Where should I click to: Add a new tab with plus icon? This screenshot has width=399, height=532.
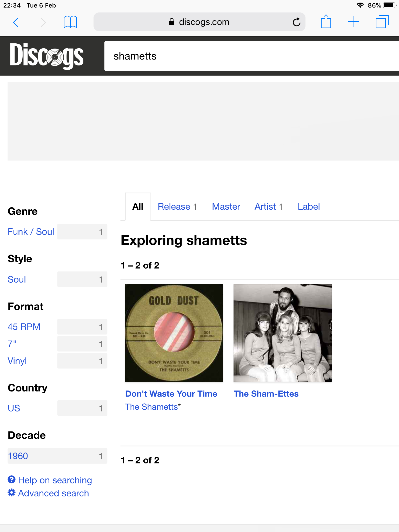tap(354, 22)
